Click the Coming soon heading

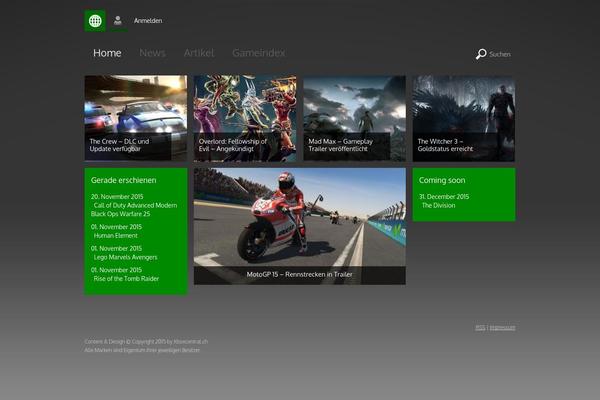coord(442,180)
